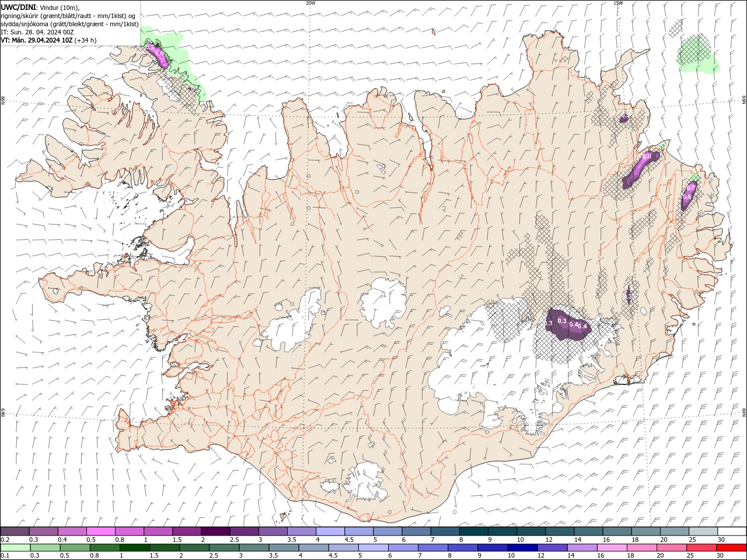This screenshot has width=747, height=560.
Task: Click the '0.7' snowfall value on the map
Action: [691, 188]
